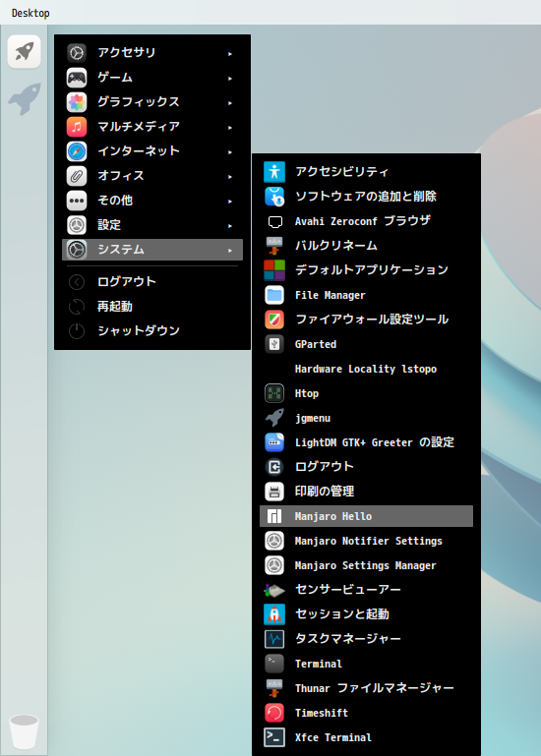Click the accessibility figure icon

[x=274, y=172]
